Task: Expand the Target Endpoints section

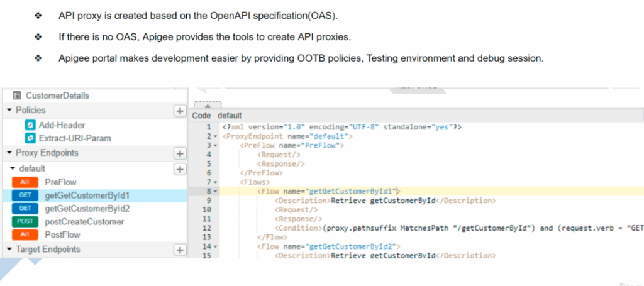Action: click(9, 250)
